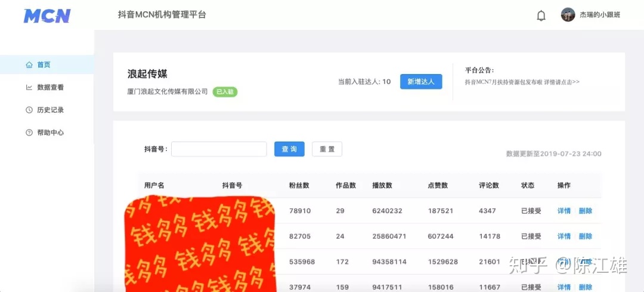Viewport: 644px width, 292px height.
Task: Click the play count 25860471
Action: pos(389,236)
